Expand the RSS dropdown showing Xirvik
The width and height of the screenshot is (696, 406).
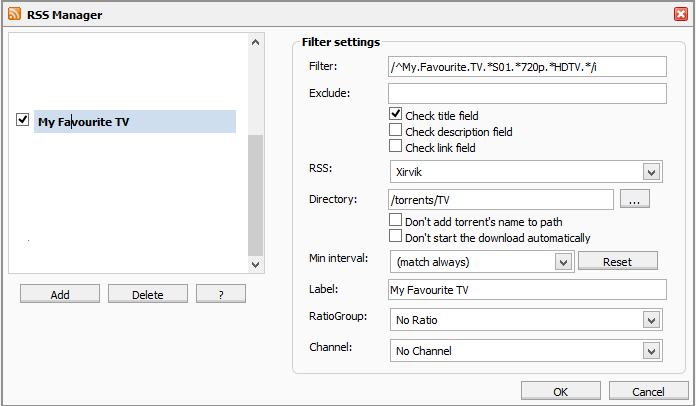(x=526, y=172)
